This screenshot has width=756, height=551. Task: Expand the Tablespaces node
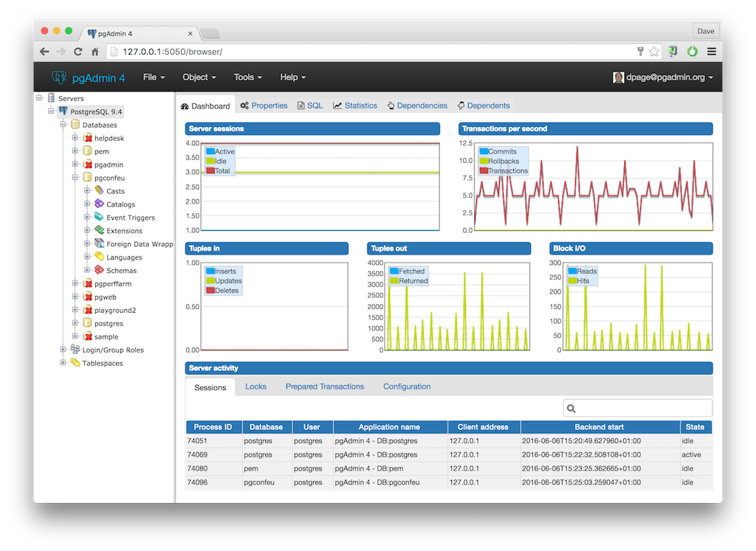63,362
